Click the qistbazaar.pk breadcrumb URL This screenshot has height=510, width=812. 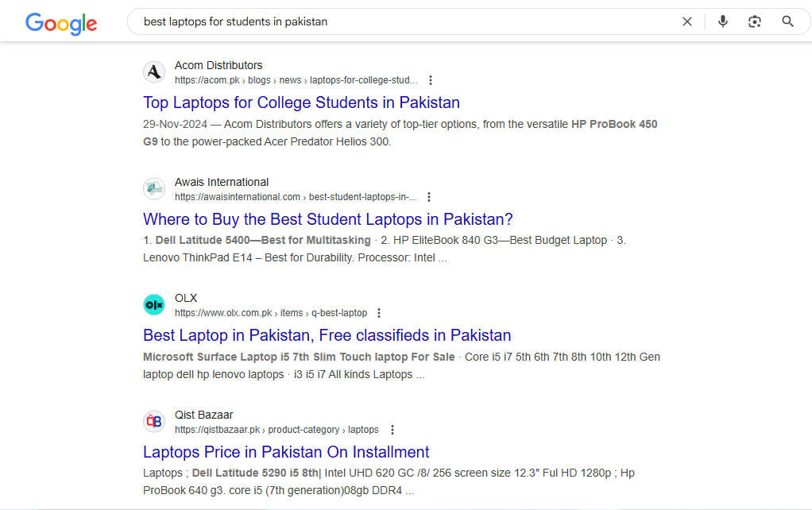(x=276, y=430)
